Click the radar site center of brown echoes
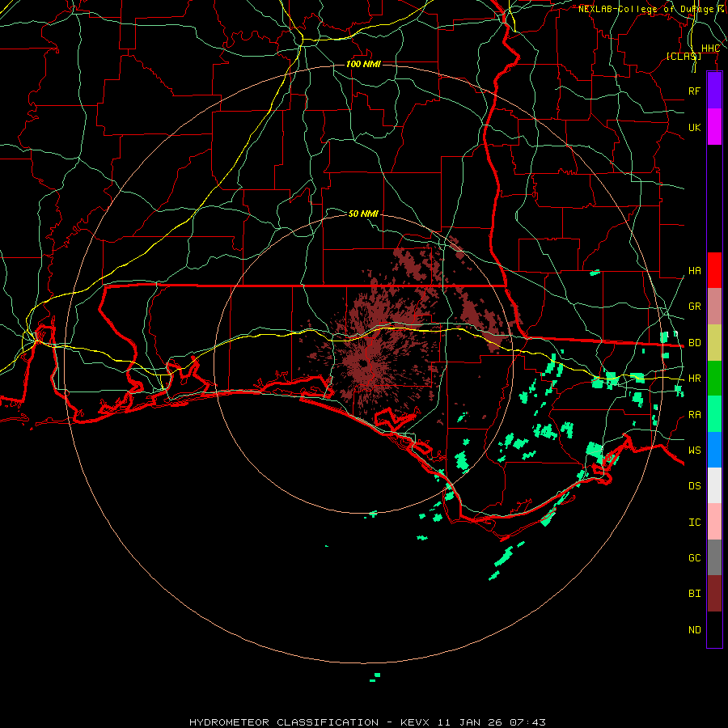 point(362,364)
